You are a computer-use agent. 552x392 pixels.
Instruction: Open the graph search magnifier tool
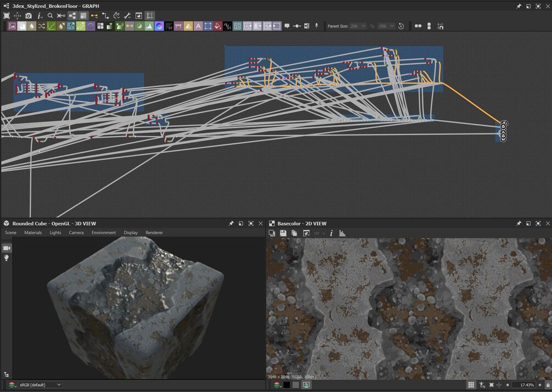pos(51,16)
